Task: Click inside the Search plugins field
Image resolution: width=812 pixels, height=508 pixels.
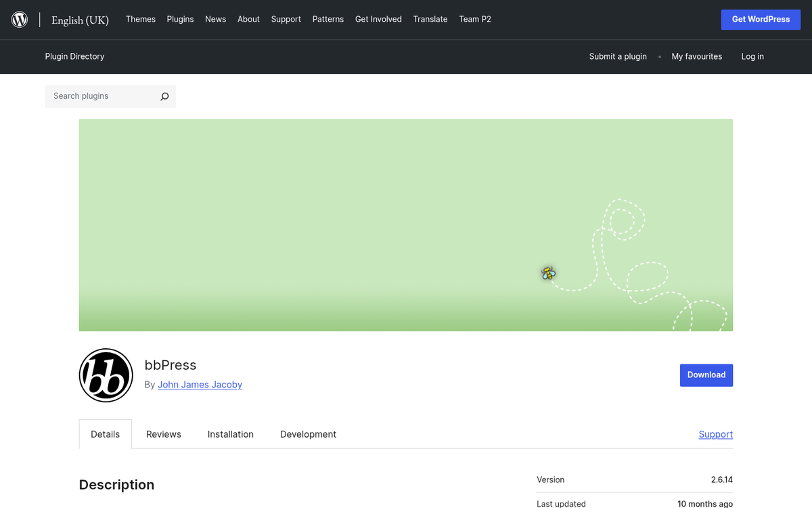Action: (x=101, y=96)
